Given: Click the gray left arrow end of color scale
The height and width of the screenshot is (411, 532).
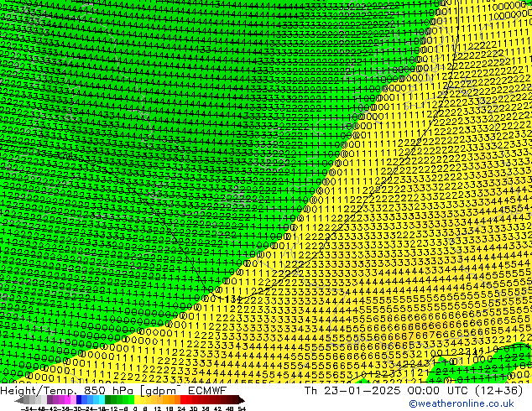Looking at the screenshot, I should point(19,400).
